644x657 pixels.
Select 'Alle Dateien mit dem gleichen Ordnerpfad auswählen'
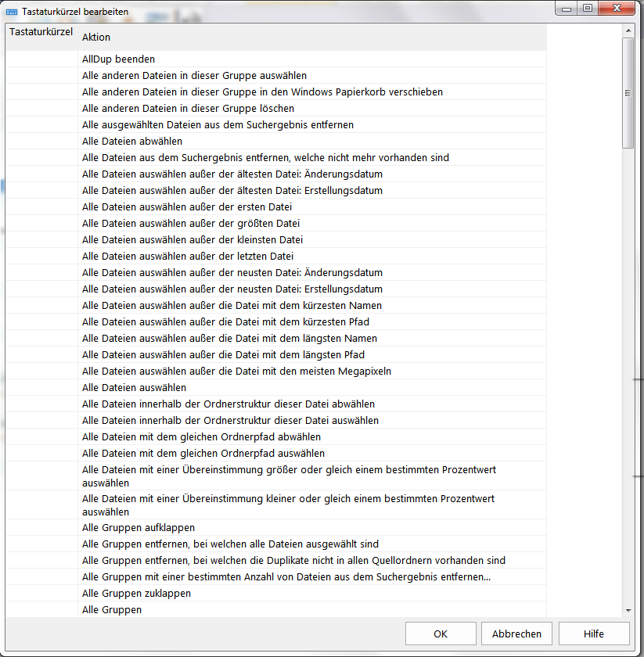point(203,454)
